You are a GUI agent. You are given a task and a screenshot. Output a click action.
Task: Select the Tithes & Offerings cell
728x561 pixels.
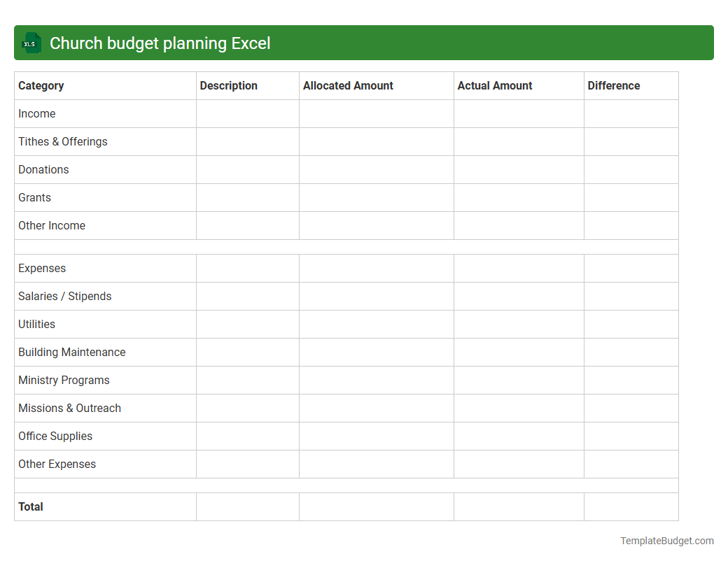tap(62, 141)
